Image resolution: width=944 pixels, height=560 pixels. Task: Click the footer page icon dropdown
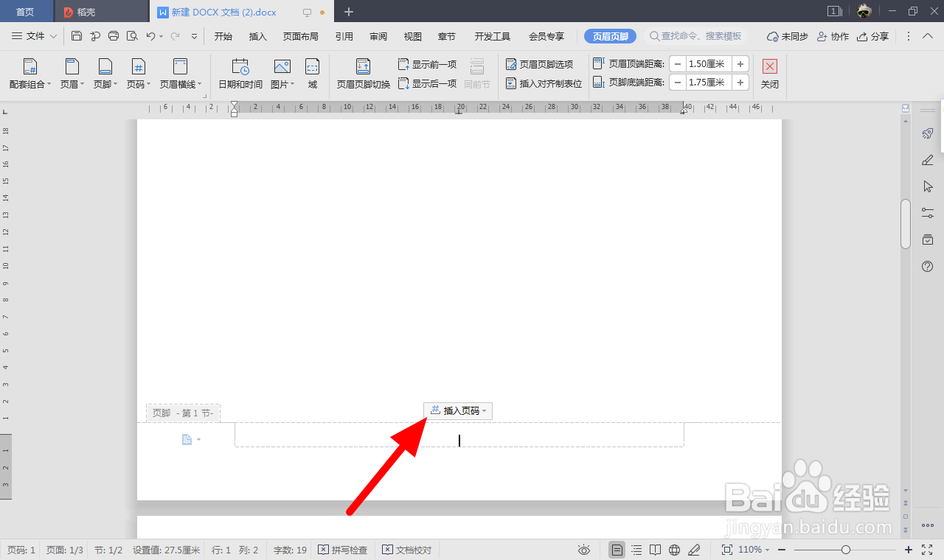coord(191,440)
